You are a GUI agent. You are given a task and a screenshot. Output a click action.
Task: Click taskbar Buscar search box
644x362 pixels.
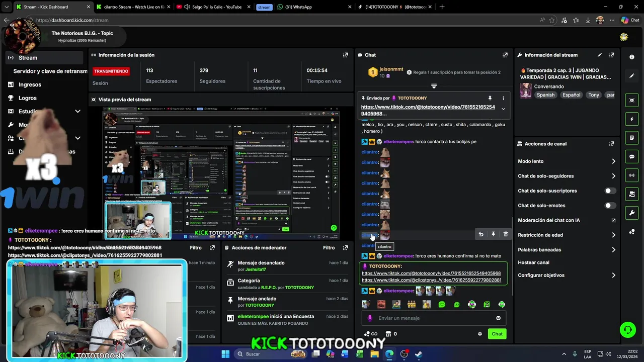[271, 354]
